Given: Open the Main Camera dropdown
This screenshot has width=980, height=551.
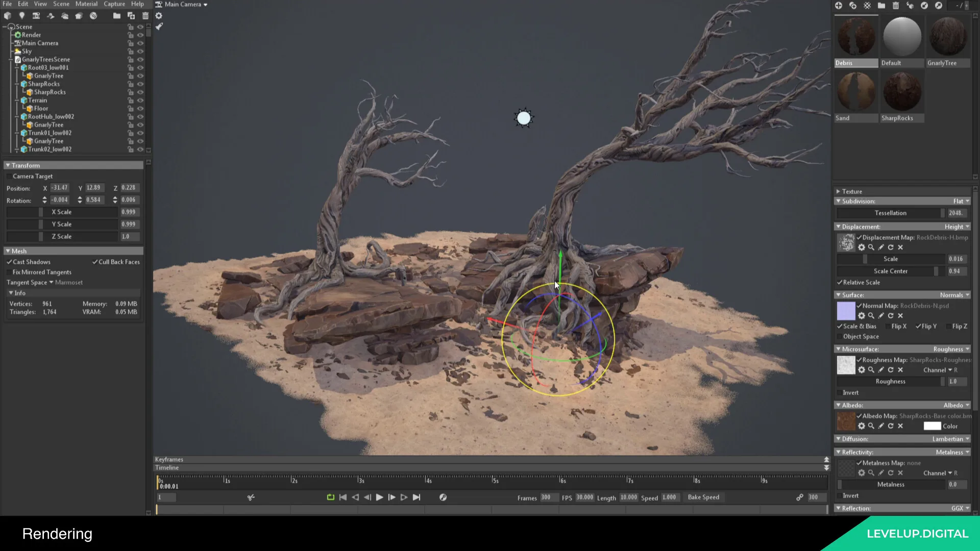Looking at the screenshot, I should click(182, 5).
